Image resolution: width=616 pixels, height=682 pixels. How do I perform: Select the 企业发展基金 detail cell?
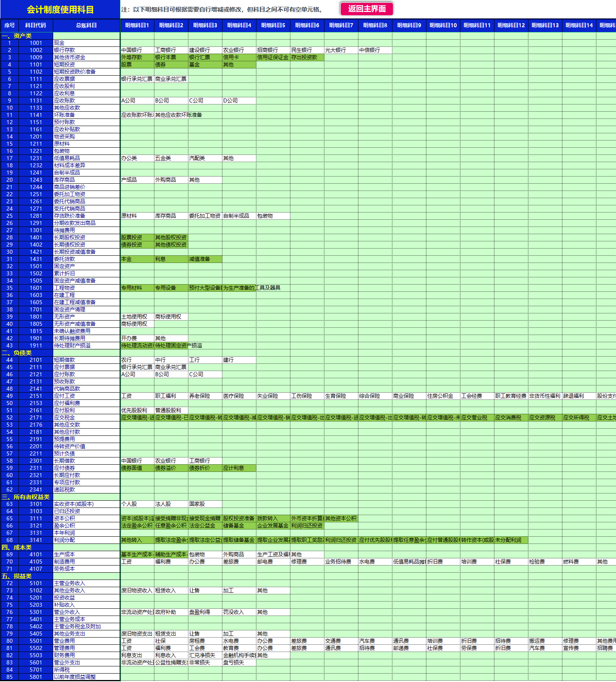coord(273,526)
